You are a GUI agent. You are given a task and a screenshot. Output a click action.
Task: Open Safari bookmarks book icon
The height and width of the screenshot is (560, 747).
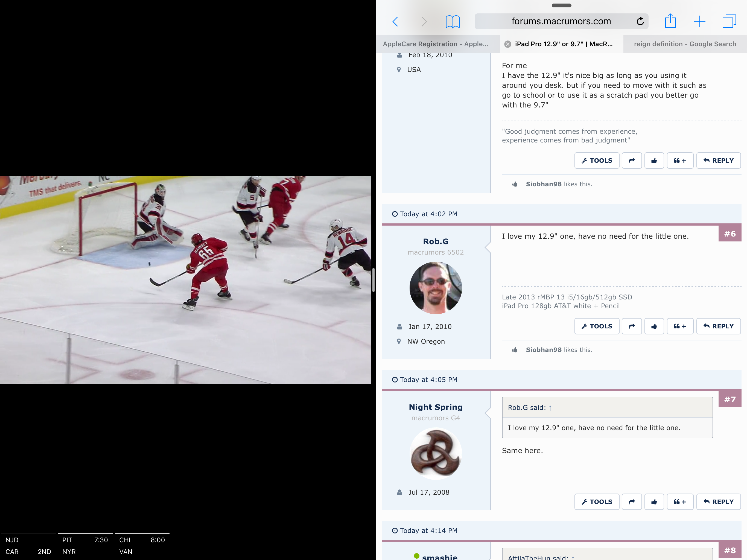453,22
